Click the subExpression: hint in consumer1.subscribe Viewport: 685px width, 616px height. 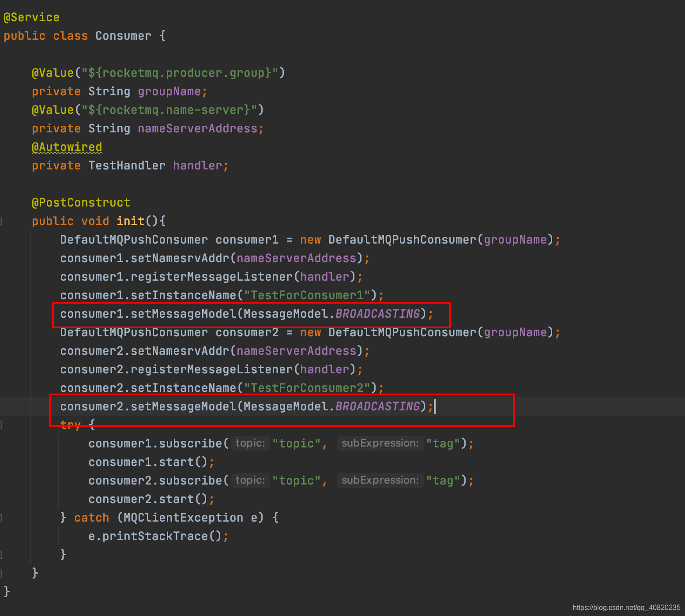click(x=380, y=443)
